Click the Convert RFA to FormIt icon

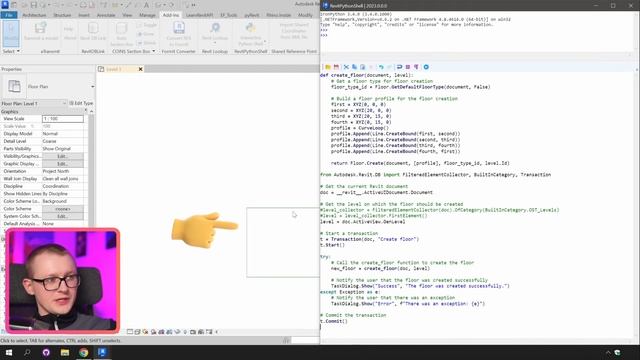[179, 34]
